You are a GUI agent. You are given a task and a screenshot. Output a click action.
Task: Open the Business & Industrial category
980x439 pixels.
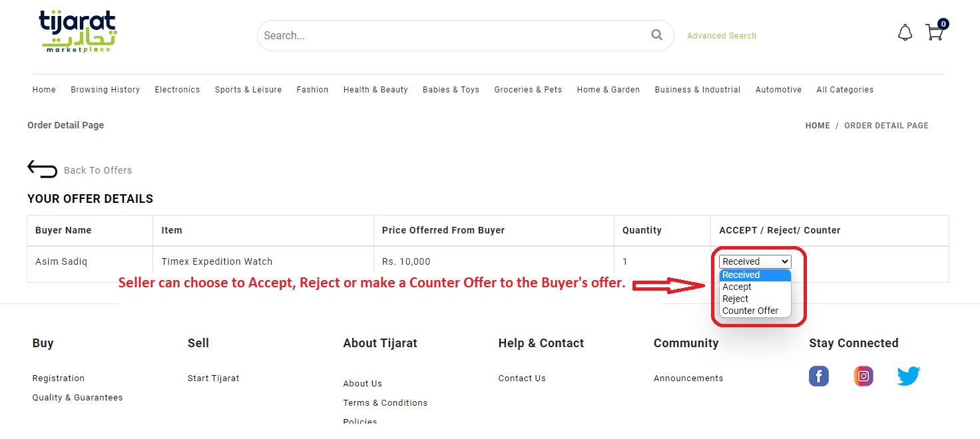tap(697, 90)
